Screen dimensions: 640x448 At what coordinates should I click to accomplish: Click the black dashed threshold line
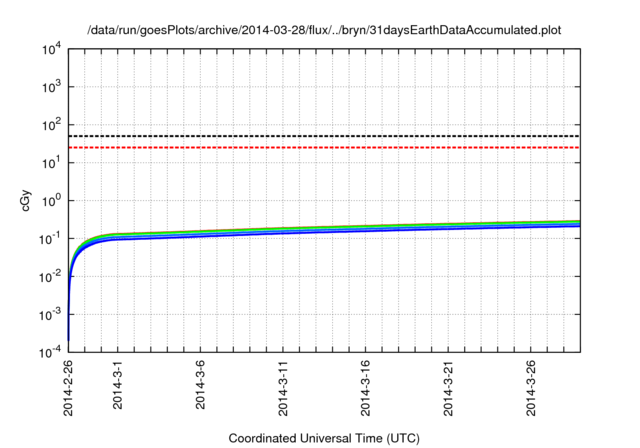tap(324, 136)
